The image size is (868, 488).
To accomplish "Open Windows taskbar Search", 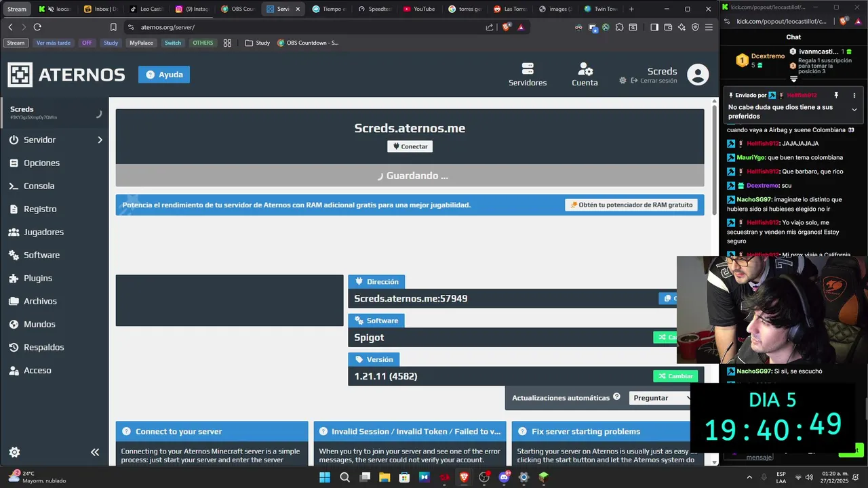I will click(344, 477).
